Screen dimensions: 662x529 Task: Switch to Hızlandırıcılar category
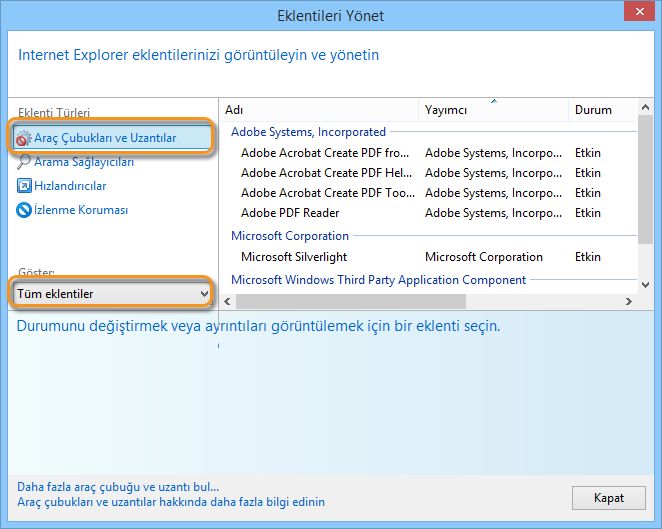[70, 186]
